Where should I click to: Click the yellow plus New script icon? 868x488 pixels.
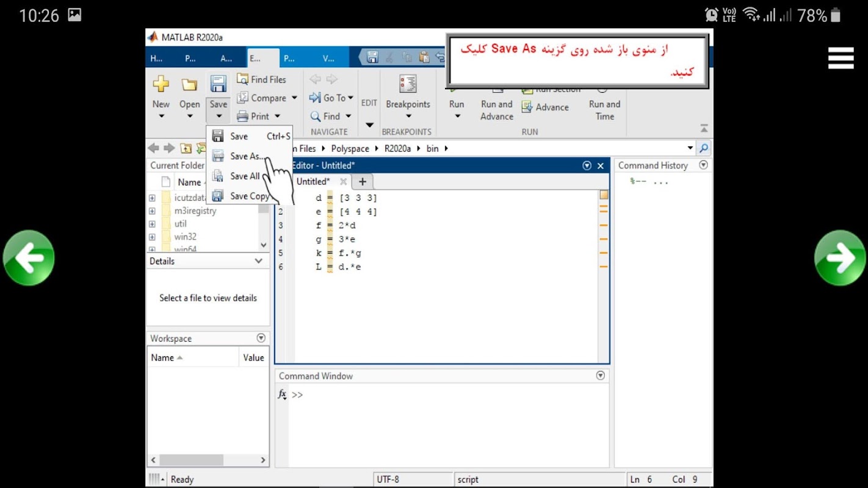[x=161, y=84]
